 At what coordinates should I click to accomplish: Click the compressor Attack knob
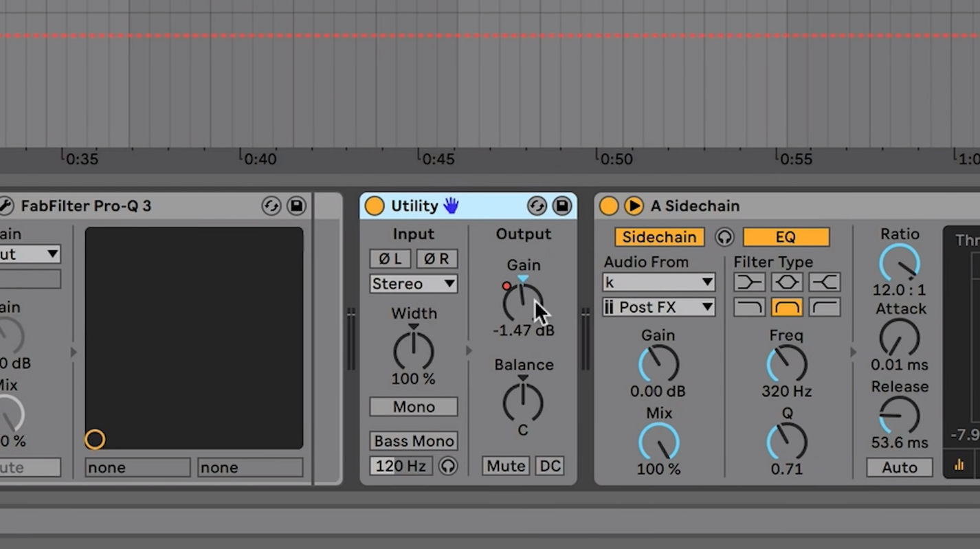click(900, 338)
